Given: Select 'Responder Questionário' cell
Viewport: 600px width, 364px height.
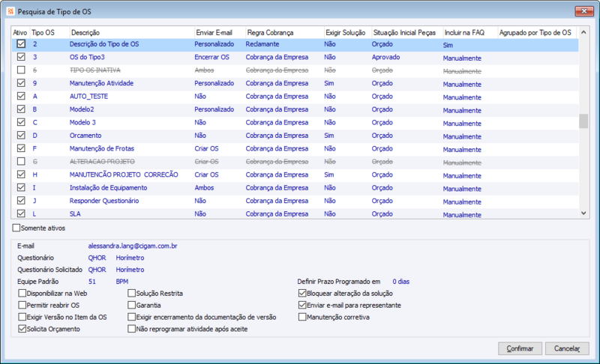Looking at the screenshot, I should 104,201.
